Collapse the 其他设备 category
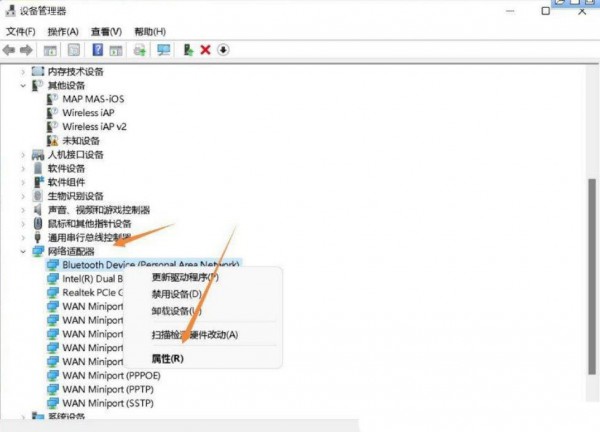The image size is (600, 432). click(23, 85)
